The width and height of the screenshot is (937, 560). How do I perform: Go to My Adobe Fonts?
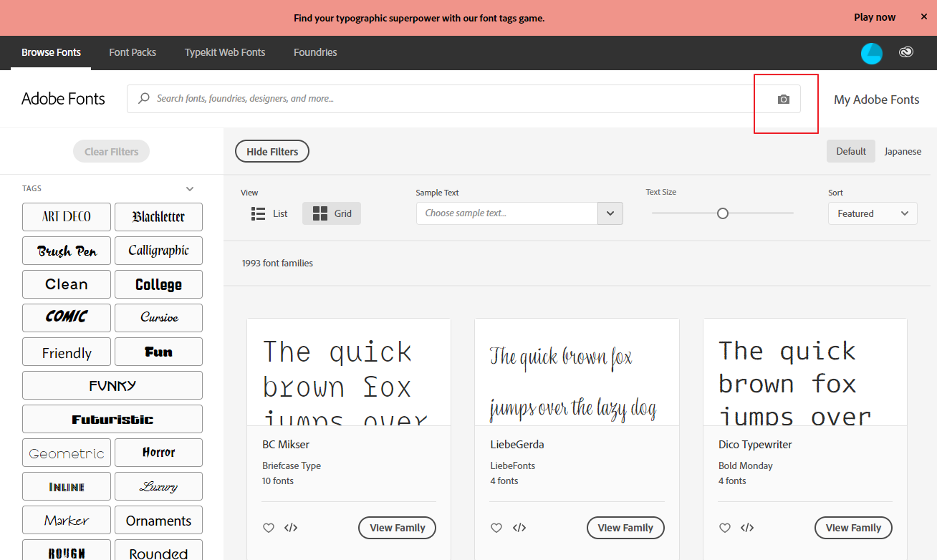coord(877,100)
